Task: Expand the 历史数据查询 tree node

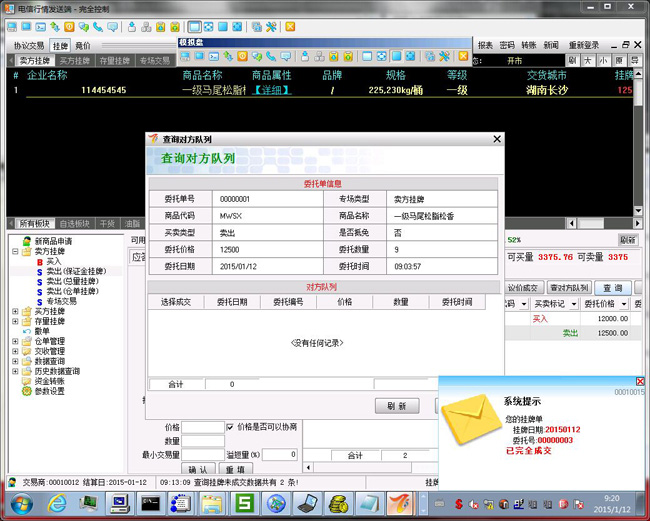Action: pyautogui.click(x=15, y=371)
